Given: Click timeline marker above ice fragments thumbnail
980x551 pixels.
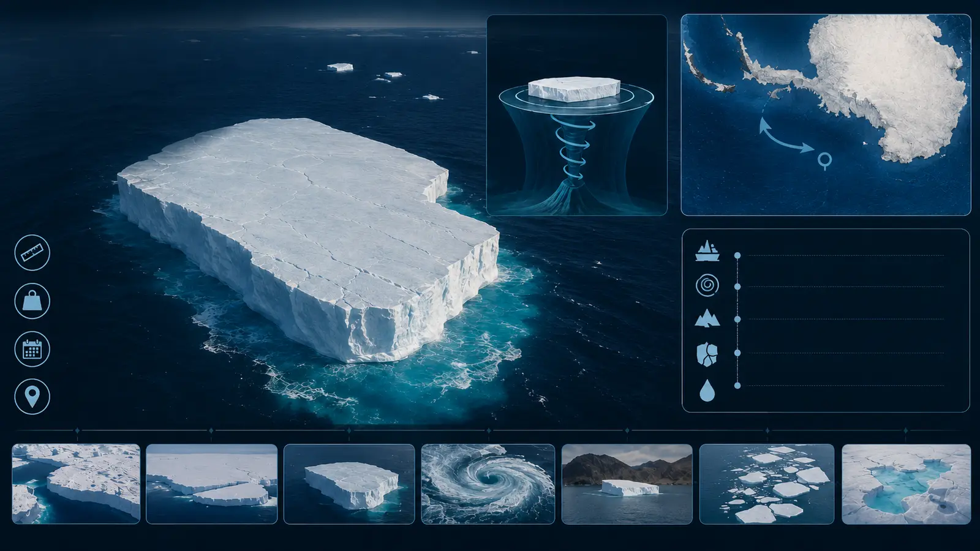Looking at the screenshot, I should click(767, 431).
